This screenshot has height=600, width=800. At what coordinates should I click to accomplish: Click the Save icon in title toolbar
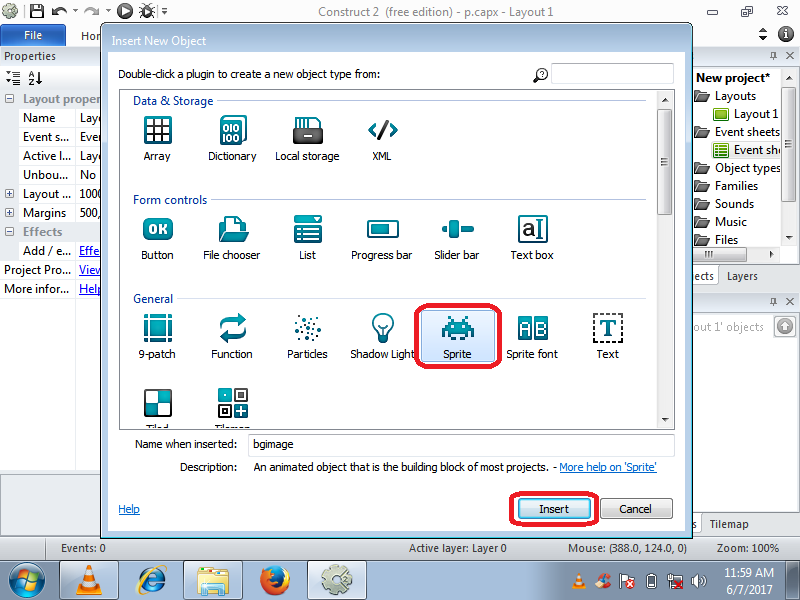click(x=36, y=11)
